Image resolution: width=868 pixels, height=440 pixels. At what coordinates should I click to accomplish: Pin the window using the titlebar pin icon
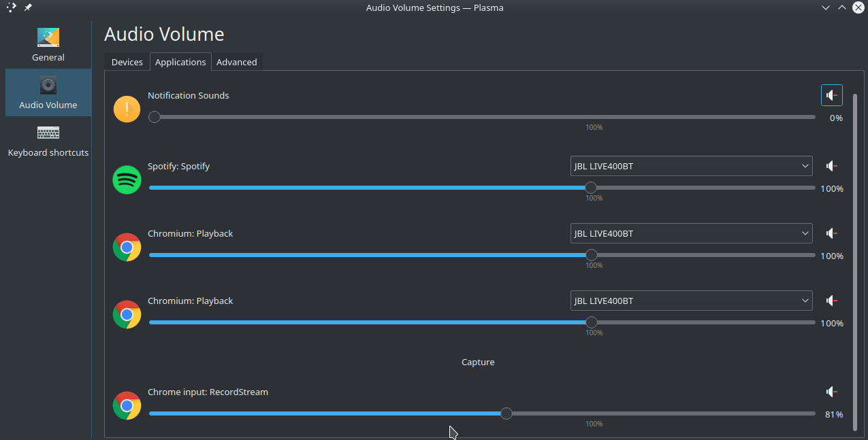(x=27, y=7)
